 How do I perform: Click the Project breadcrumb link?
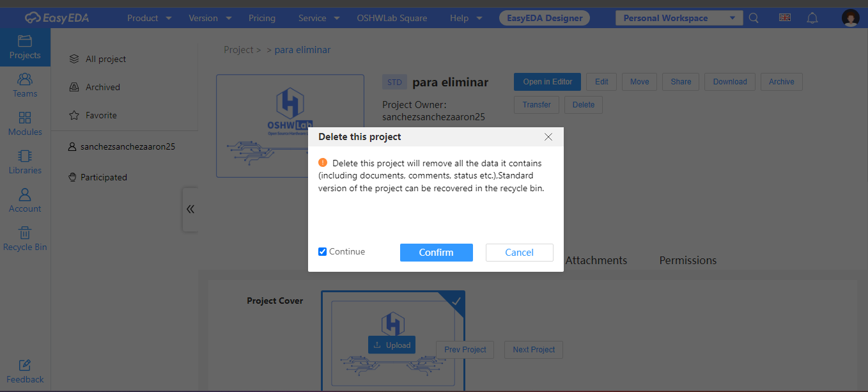tap(238, 50)
